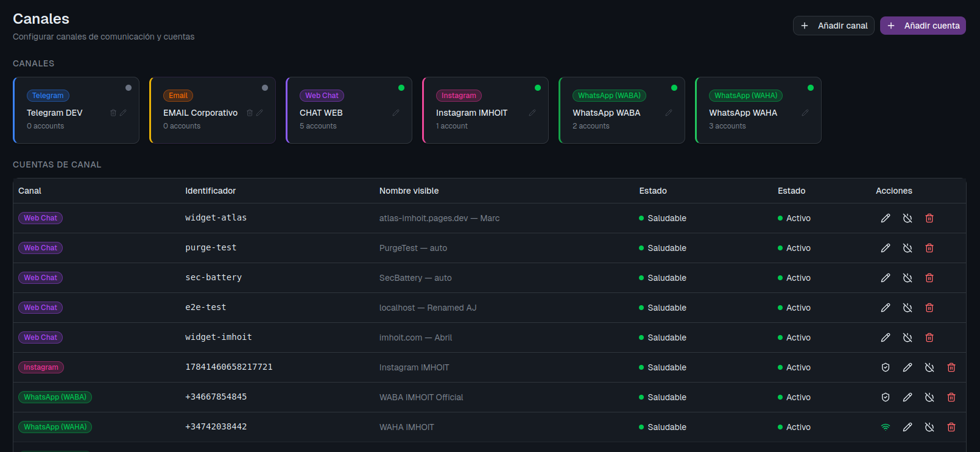Click Saludable status in the e2e-test row

(663, 308)
